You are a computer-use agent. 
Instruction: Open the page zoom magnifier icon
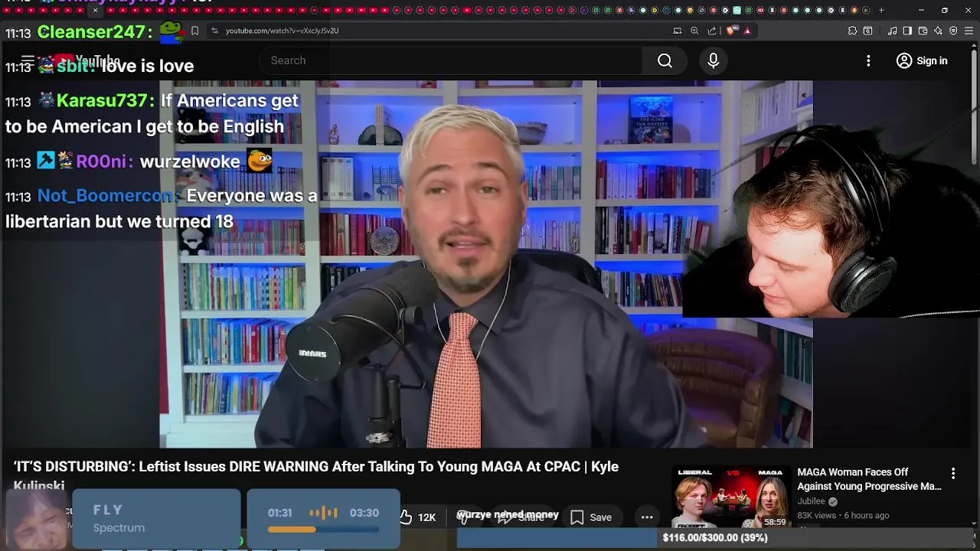click(x=694, y=31)
